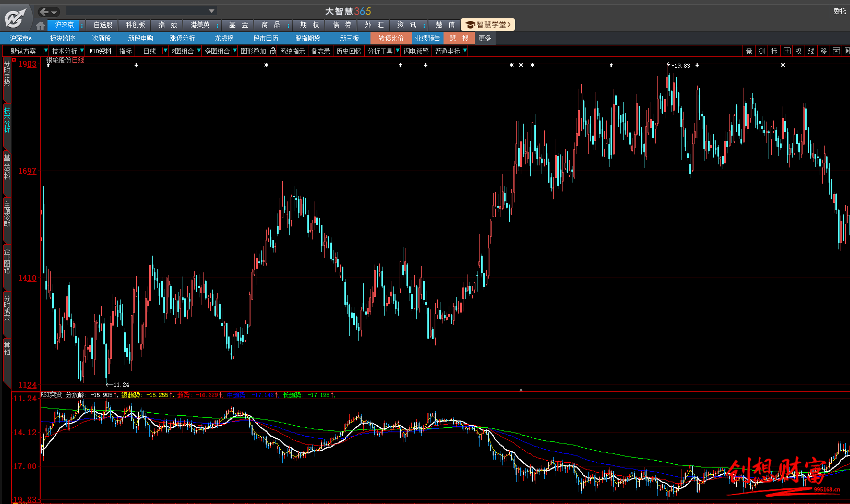Click the 标 marker tool icon
This screenshot has width=850, height=504.
774,51
